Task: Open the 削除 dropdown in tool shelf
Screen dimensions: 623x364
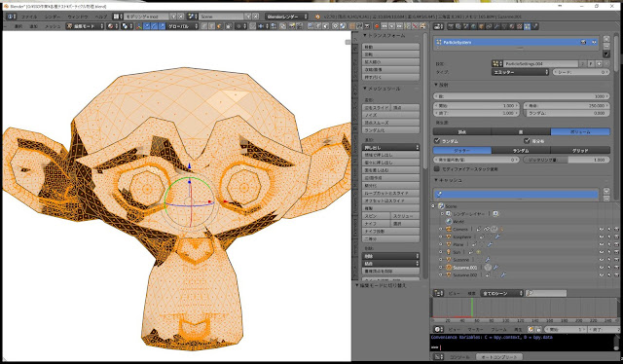Action: (390, 256)
